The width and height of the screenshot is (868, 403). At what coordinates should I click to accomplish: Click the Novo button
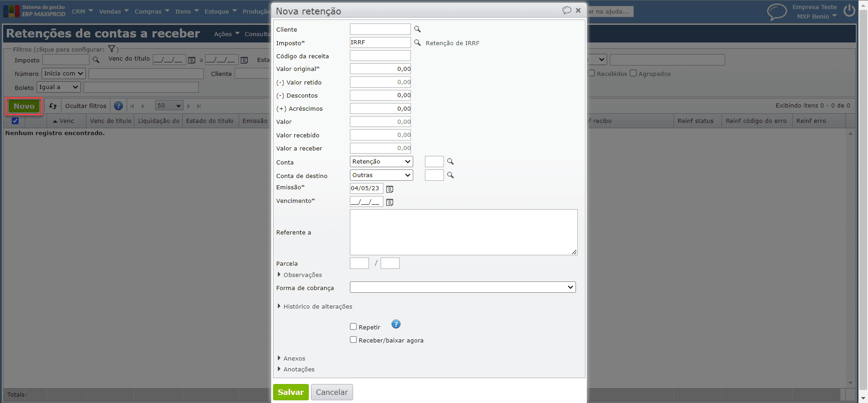click(24, 106)
